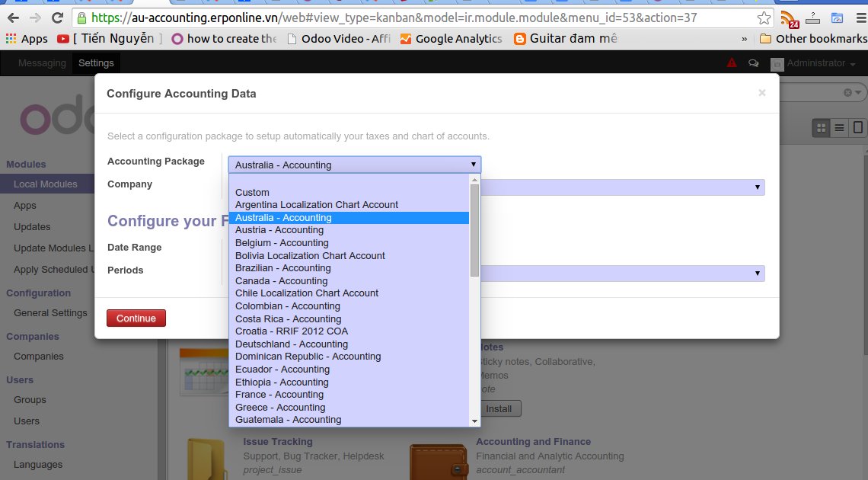Switch to form view icon
The width and height of the screenshot is (868, 480).
click(x=857, y=128)
